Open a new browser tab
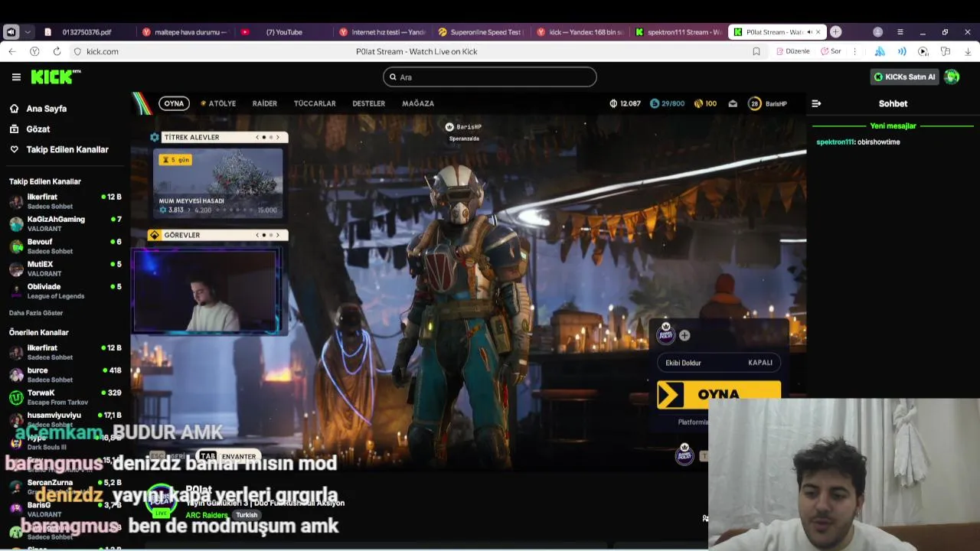980x551 pixels. tap(835, 31)
